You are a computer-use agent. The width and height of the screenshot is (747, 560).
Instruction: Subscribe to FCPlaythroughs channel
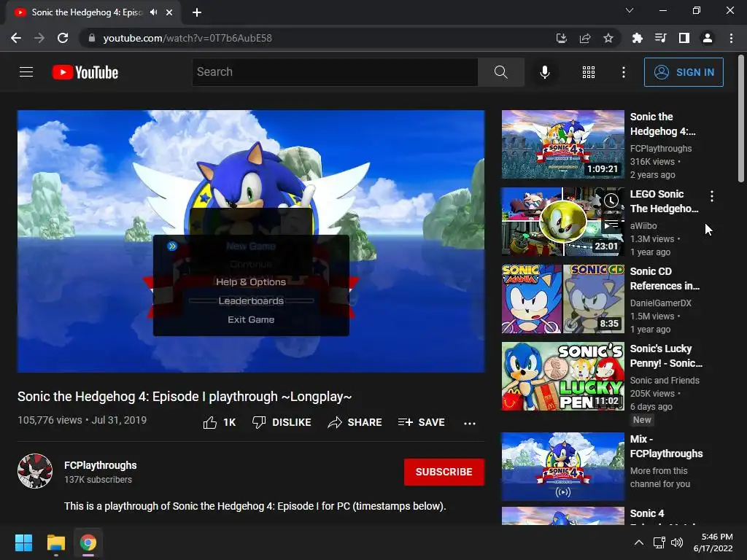pos(444,472)
